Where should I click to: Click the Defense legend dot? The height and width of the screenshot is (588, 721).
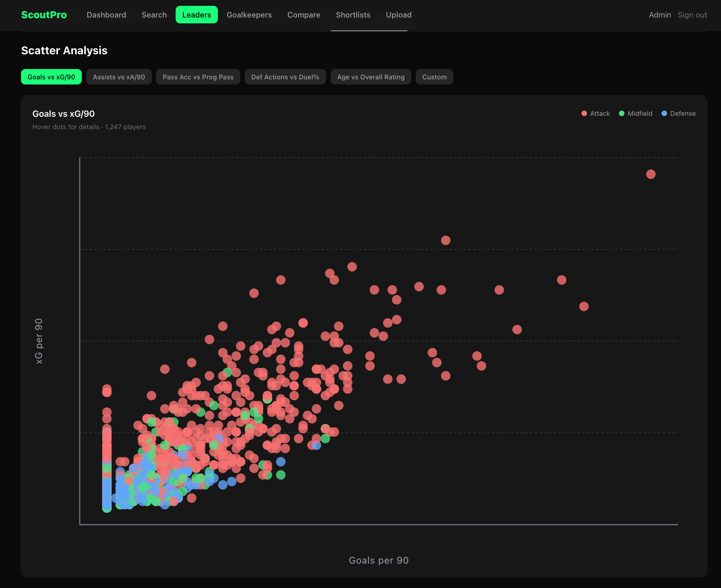[x=665, y=113]
